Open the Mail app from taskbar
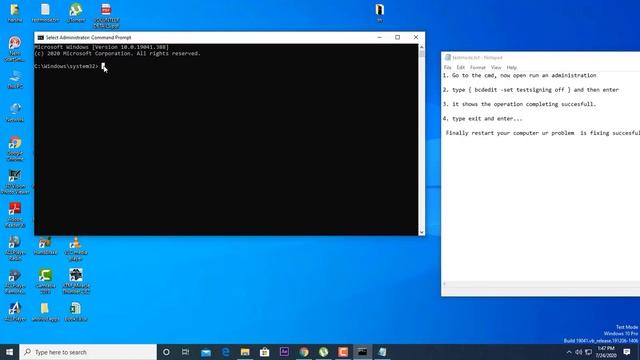The width and height of the screenshot is (640, 360). (206, 352)
